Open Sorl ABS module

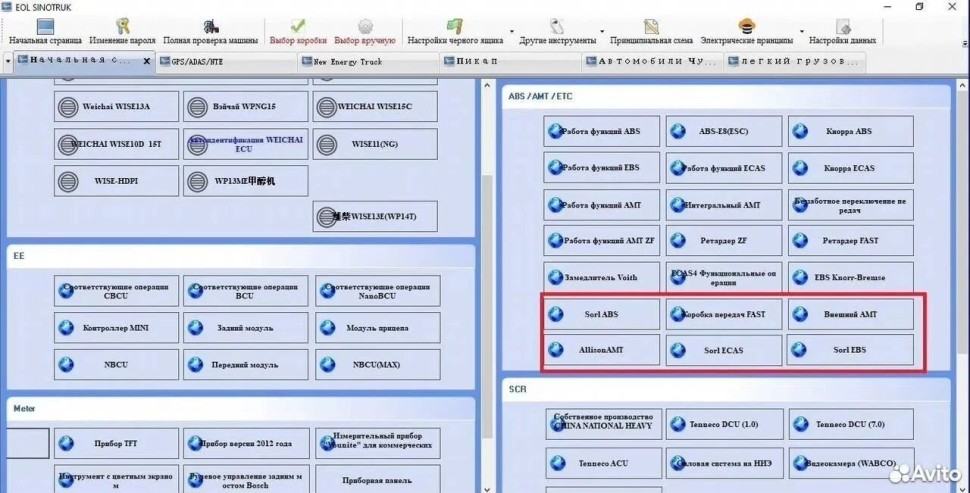[x=601, y=314]
